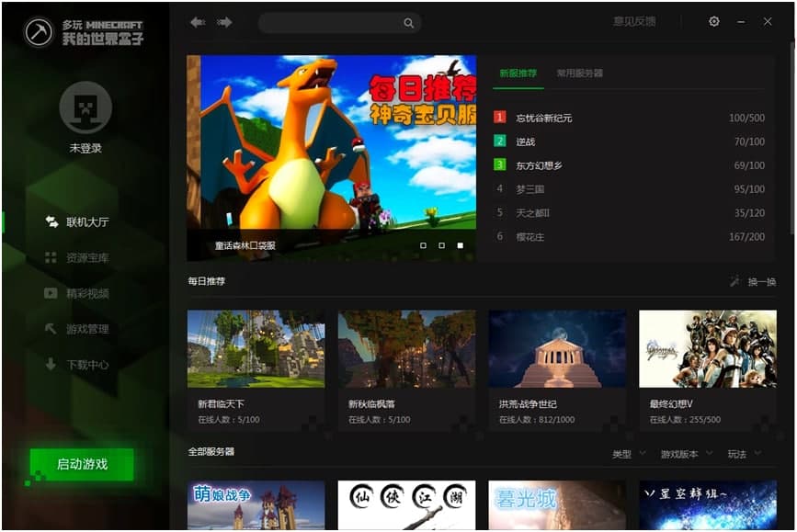Click the 100/500 player count
This screenshot has width=797, height=532.
[746, 118]
